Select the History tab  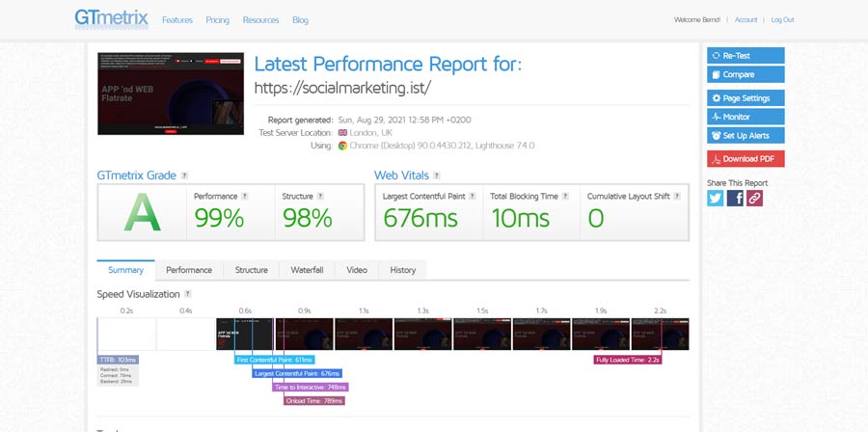click(403, 270)
